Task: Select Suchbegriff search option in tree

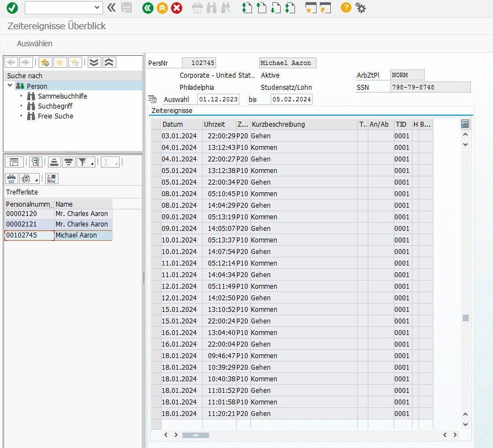Action: 55,106
